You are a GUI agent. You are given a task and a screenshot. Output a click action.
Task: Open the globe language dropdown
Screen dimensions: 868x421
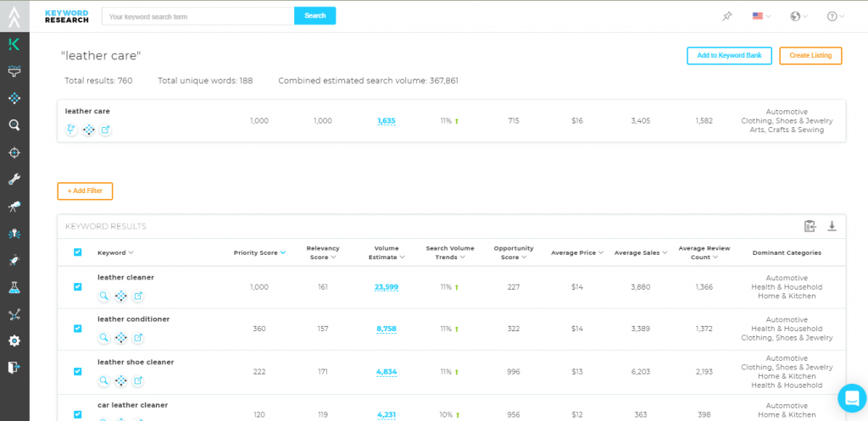pyautogui.click(x=798, y=17)
